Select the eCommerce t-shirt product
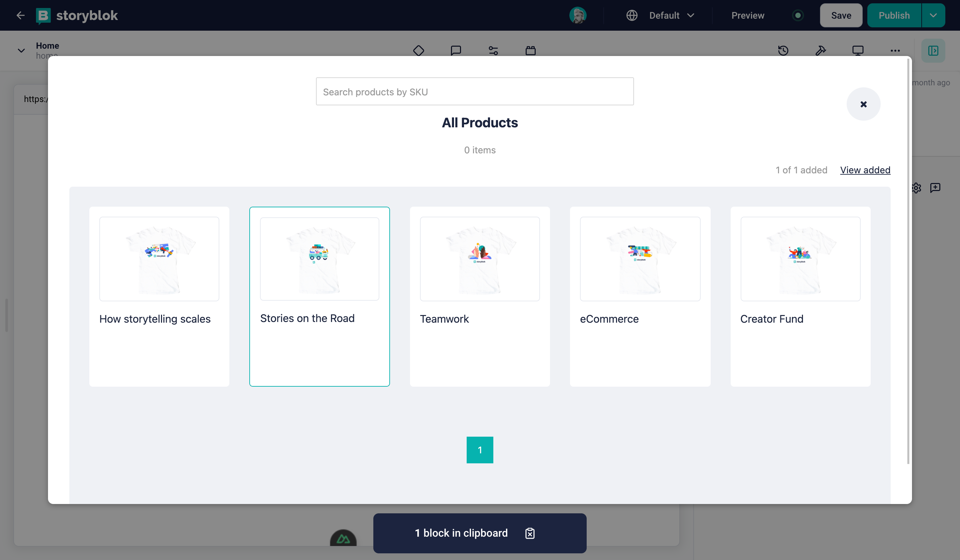The width and height of the screenshot is (960, 560). coord(640,296)
